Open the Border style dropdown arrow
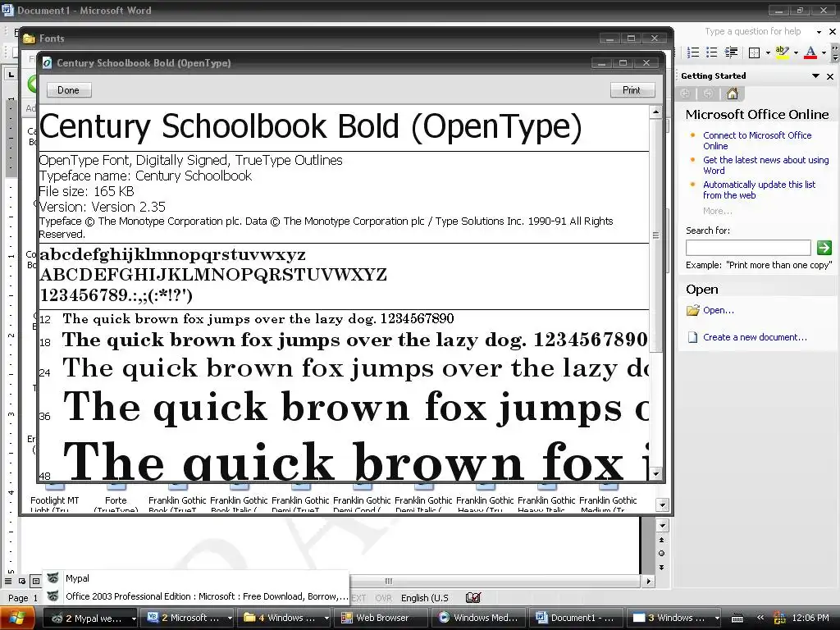This screenshot has width=840, height=630. tap(768, 52)
